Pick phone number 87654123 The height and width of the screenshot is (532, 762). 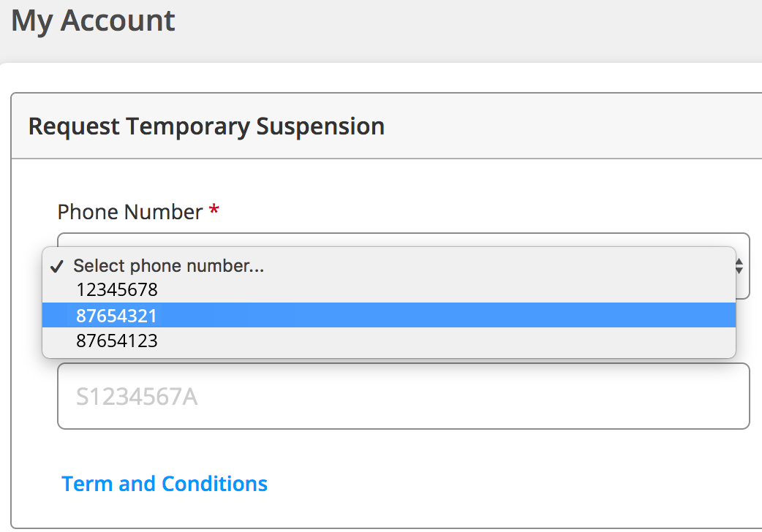click(x=117, y=341)
